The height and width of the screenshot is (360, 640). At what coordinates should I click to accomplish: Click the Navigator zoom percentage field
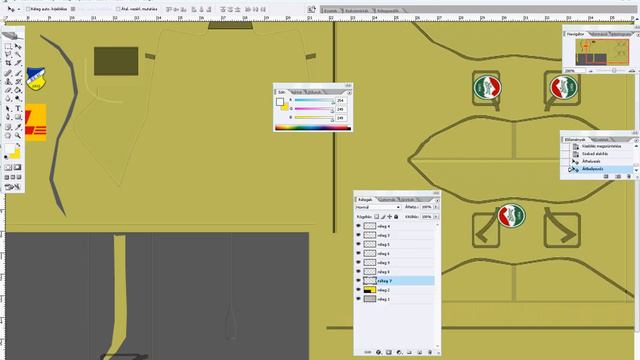(574, 71)
